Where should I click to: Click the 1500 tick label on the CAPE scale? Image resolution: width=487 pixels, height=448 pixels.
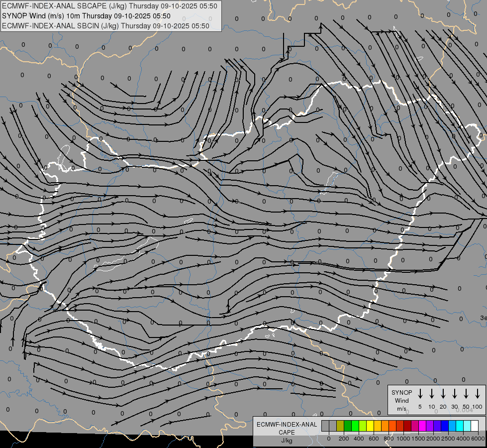(418, 439)
